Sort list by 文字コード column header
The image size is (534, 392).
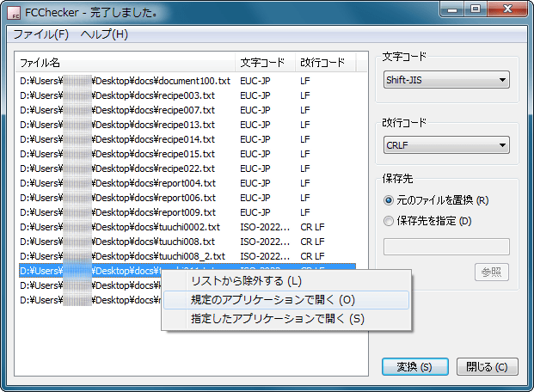click(265, 63)
